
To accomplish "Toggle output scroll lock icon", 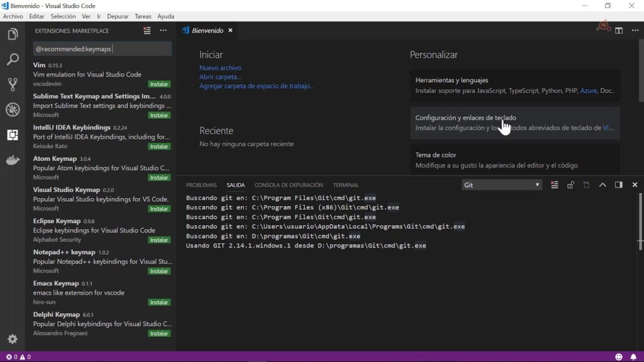I will [570, 185].
